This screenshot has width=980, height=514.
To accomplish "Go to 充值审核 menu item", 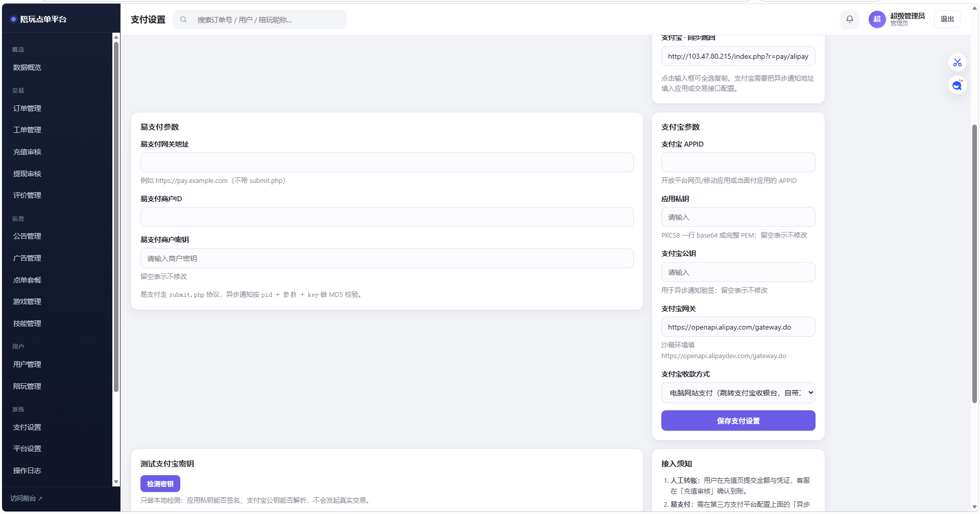I will pos(27,152).
